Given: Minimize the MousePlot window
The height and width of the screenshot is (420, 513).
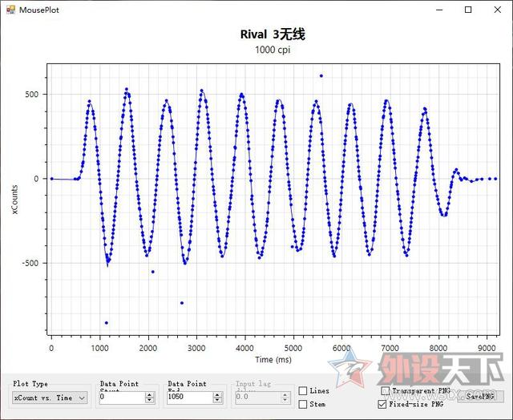Looking at the screenshot, I should (439, 10).
